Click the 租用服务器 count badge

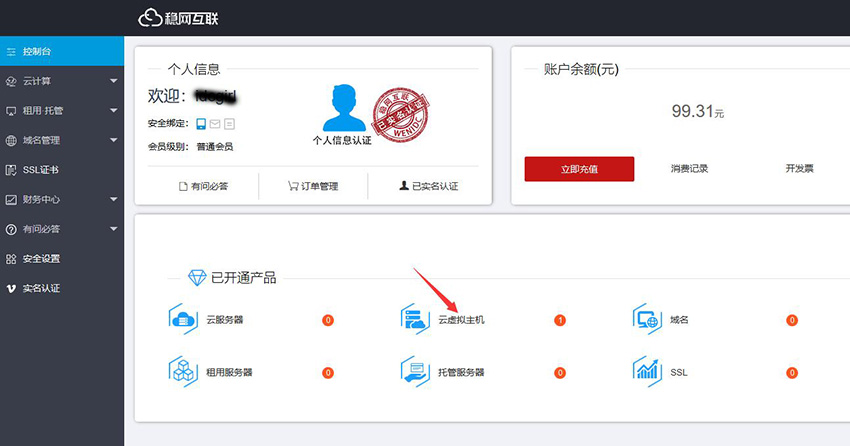(x=328, y=373)
